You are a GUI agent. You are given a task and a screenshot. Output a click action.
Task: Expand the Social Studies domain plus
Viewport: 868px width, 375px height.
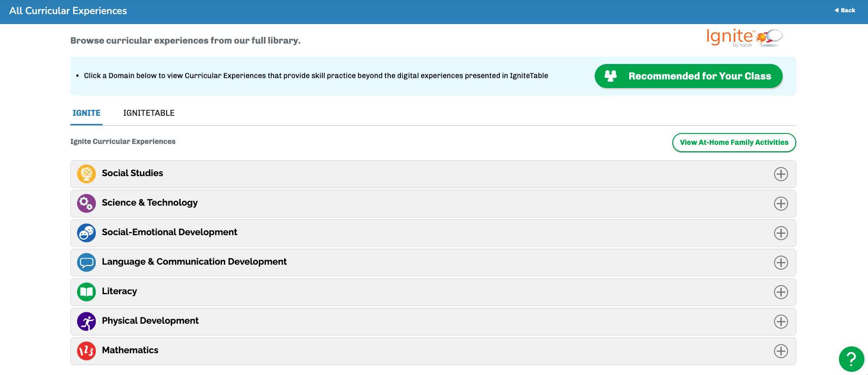click(x=781, y=174)
